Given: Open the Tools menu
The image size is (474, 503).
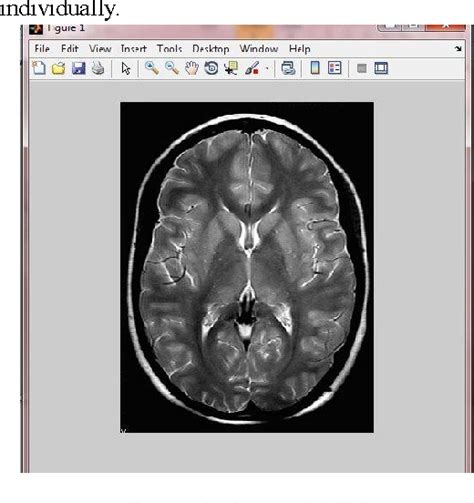Looking at the screenshot, I should click(x=169, y=49).
